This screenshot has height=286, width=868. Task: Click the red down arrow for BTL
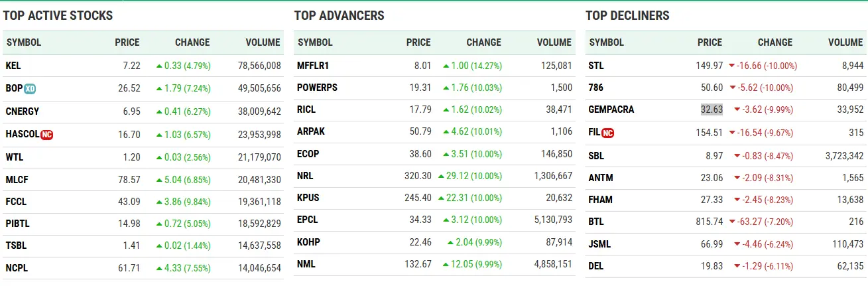click(731, 222)
